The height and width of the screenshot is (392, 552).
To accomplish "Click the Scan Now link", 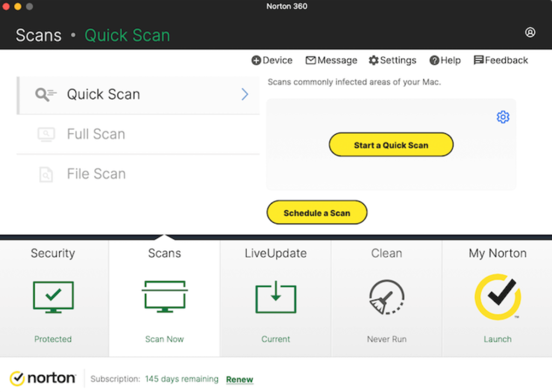I will click(164, 339).
